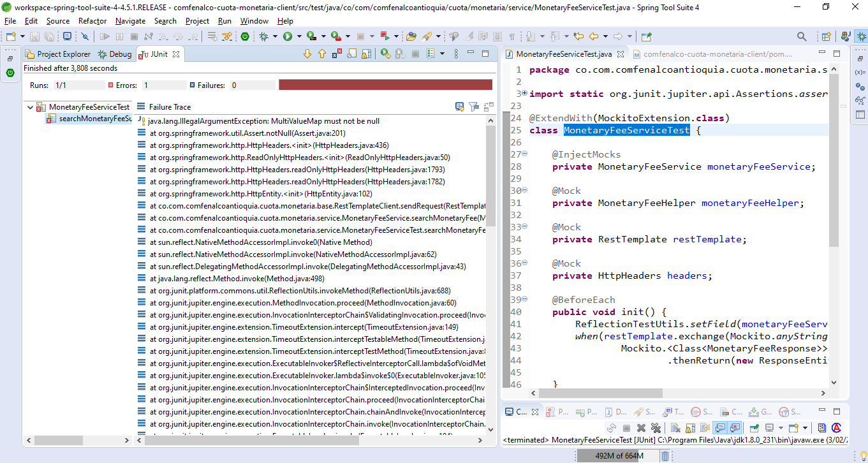This screenshot has height=463, width=868.
Task: Open Back navigation history dropdown arrow
Action: click(605, 36)
